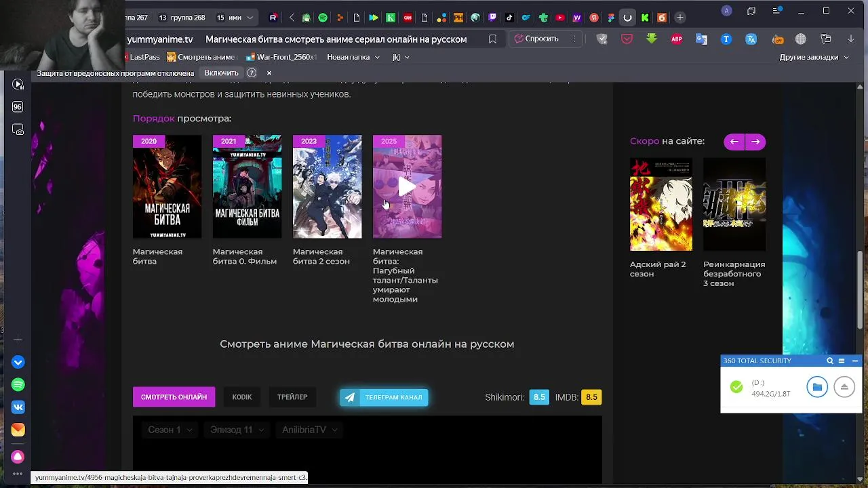Open the Google Translate extension icon
This screenshot has height=488, width=868.
coord(701,39)
